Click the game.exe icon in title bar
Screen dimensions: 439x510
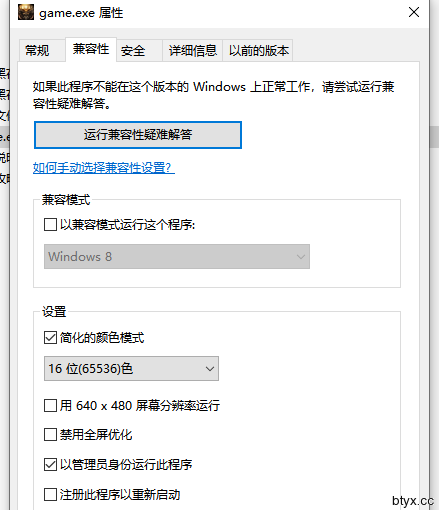26,12
